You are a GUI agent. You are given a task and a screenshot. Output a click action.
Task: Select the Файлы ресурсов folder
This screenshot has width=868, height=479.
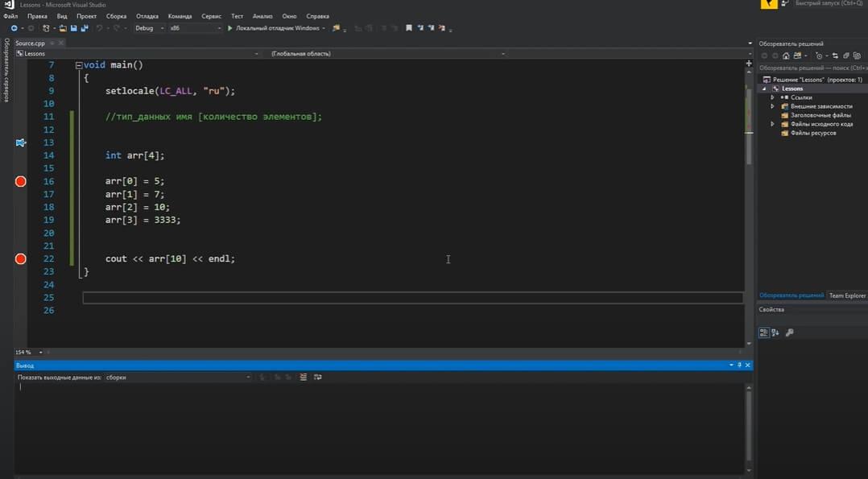pyautogui.click(x=813, y=133)
